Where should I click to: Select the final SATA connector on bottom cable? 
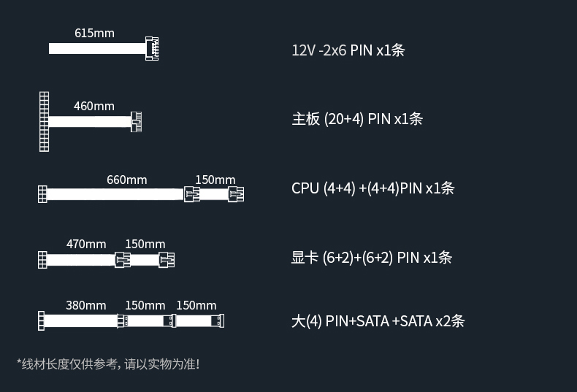pyautogui.click(x=218, y=320)
